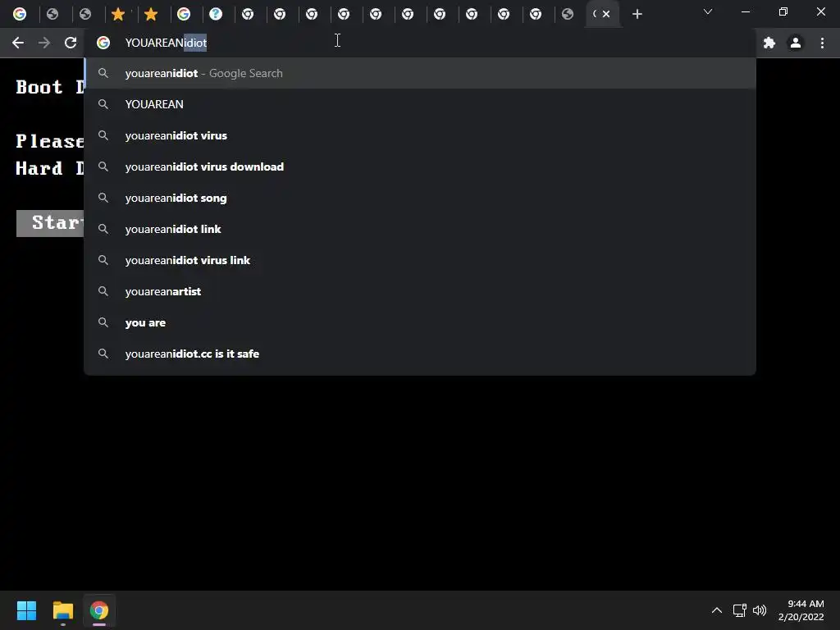Open the 9:44 AM clock and date
This screenshot has width=840, height=630.
pos(801,610)
